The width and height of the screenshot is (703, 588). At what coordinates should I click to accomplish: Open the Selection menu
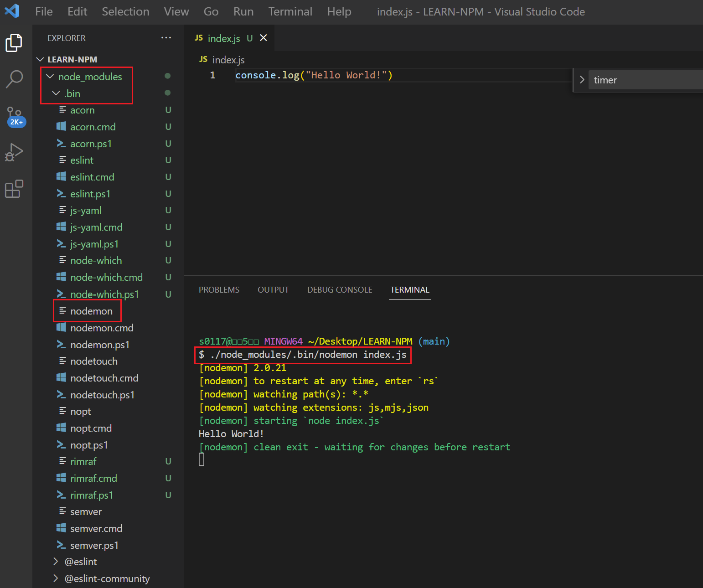125,11
